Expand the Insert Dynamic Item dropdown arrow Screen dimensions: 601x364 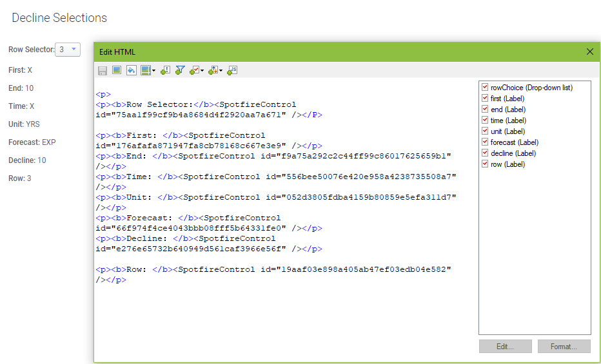221,71
